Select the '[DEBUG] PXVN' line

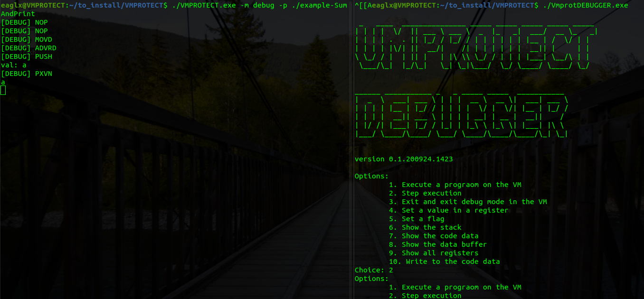pyautogui.click(x=27, y=74)
